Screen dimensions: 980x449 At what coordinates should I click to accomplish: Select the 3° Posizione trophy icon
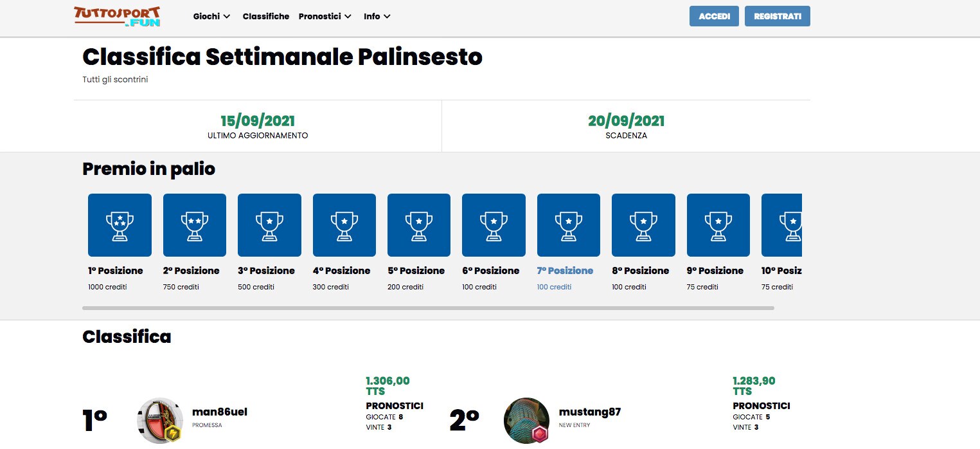pyautogui.click(x=269, y=225)
